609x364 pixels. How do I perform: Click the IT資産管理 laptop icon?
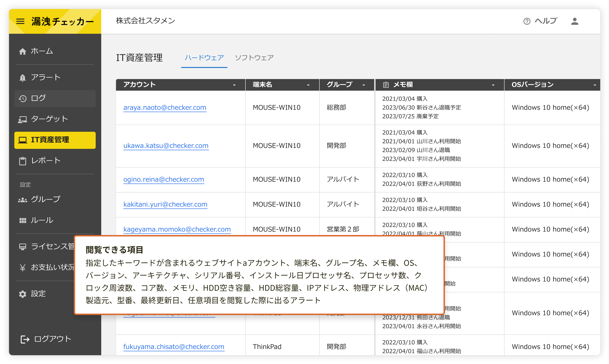pyautogui.click(x=23, y=140)
